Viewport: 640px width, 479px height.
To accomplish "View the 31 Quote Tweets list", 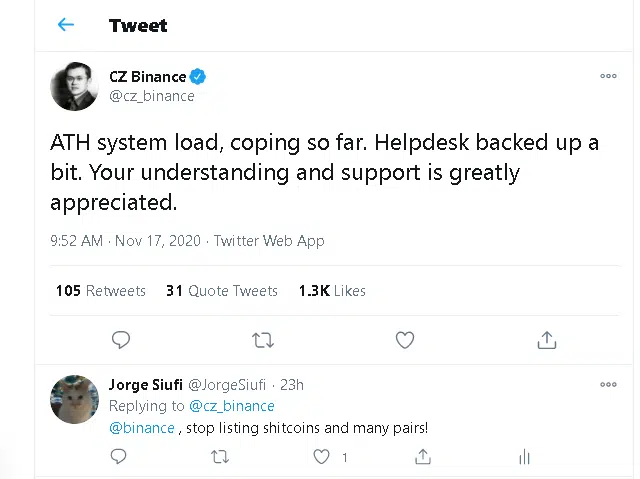I will point(222,291).
